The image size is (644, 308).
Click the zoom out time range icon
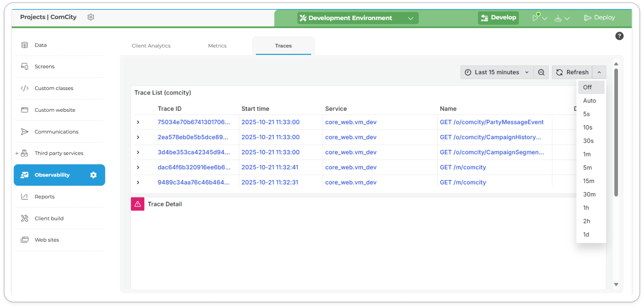click(541, 72)
